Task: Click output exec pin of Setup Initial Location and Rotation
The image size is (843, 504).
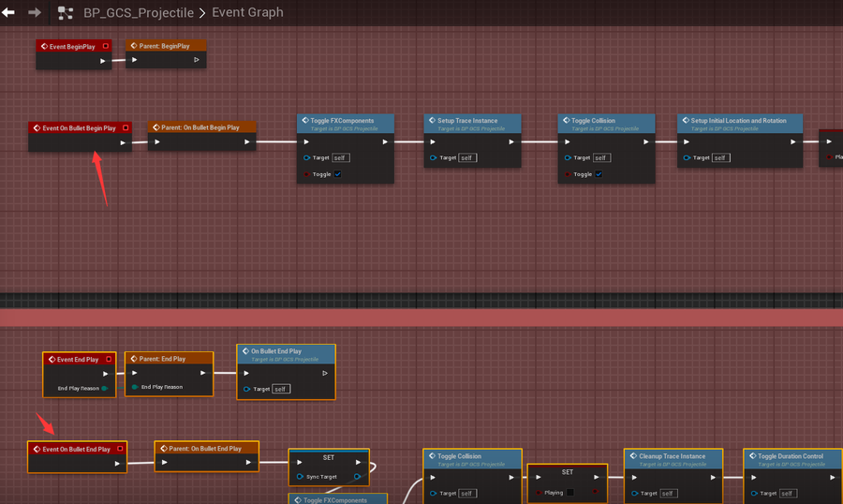Action: coord(793,142)
